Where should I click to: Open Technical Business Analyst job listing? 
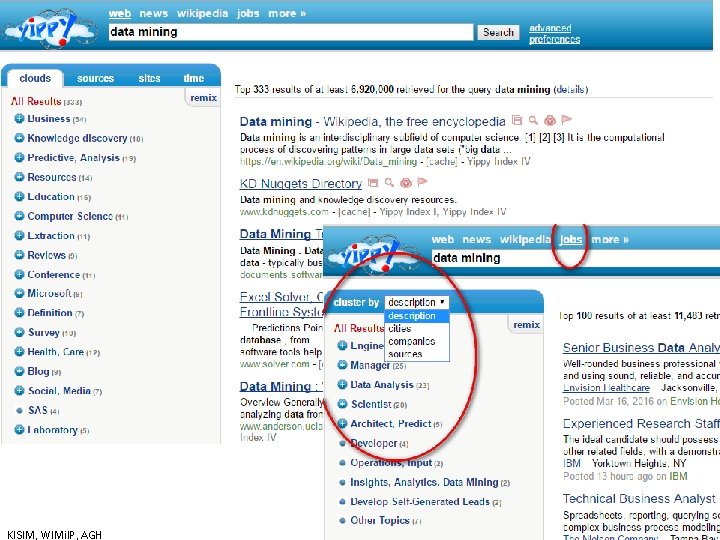tap(639, 499)
